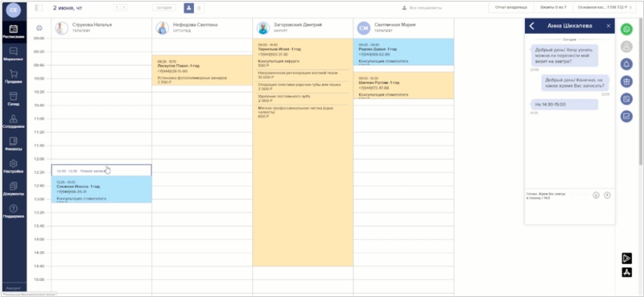Click the CM avatar of Светличная Мария
The width and height of the screenshot is (644, 297).
(x=364, y=28)
